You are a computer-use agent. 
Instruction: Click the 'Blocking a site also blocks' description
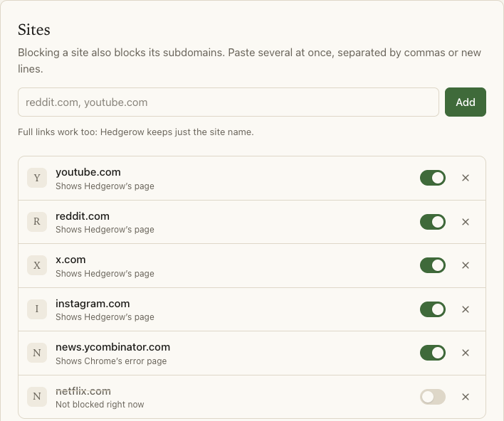249,60
